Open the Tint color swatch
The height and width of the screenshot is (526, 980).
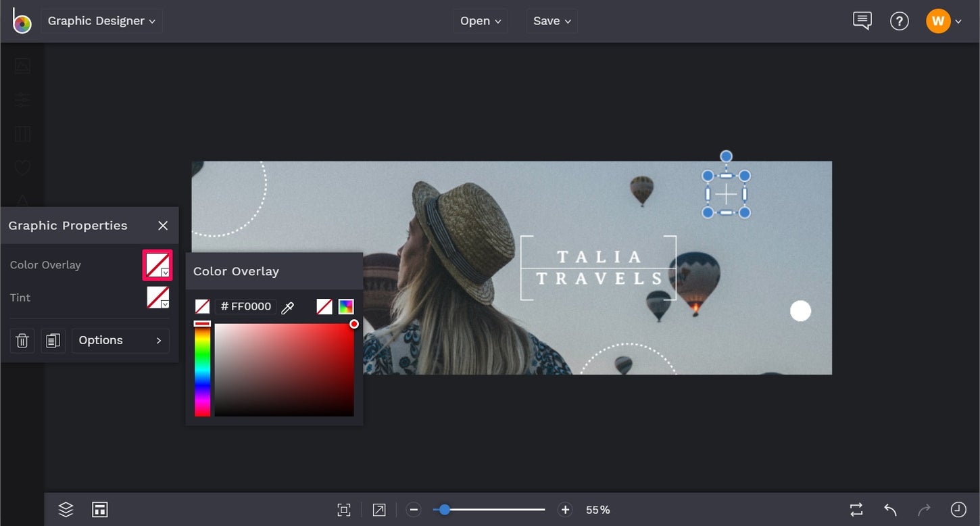tap(158, 297)
